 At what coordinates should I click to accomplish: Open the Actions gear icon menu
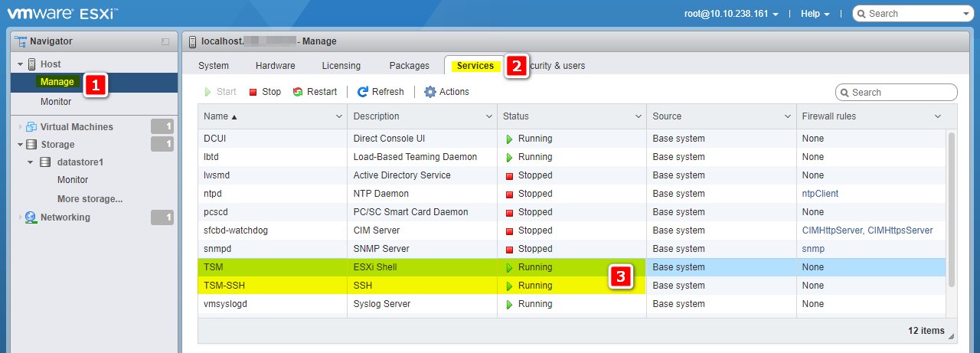[430, 92]
